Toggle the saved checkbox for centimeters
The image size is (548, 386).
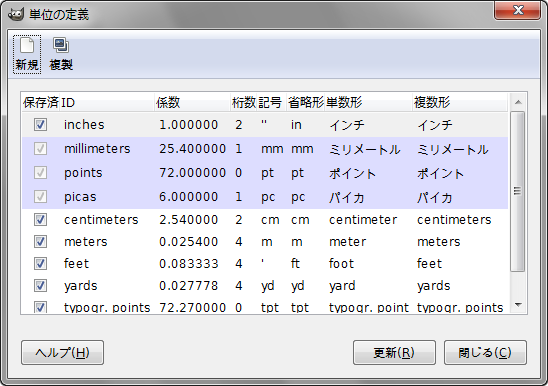point(40,220)
